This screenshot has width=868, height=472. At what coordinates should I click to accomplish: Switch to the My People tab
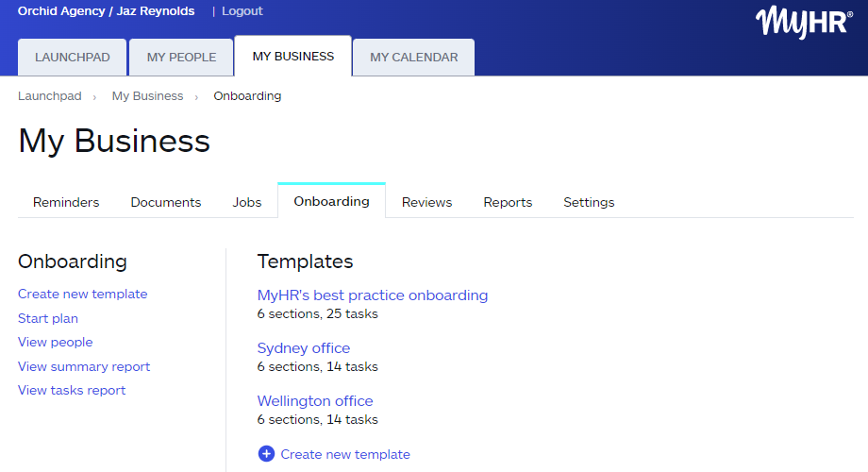click(x=181, y=58)
